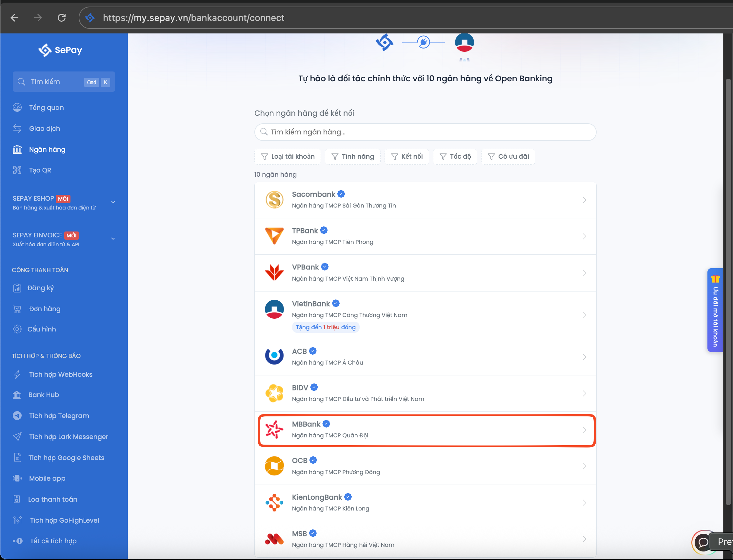Open the Giao dịch sidebar menu
Screen dimensions: 733x560
pyautogui.click(x=44, y=128)
